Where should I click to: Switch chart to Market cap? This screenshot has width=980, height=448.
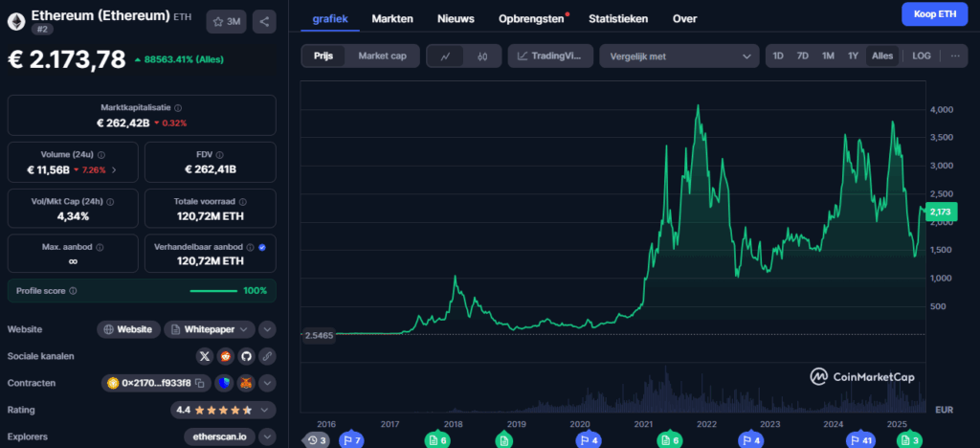tap(383, 56)
